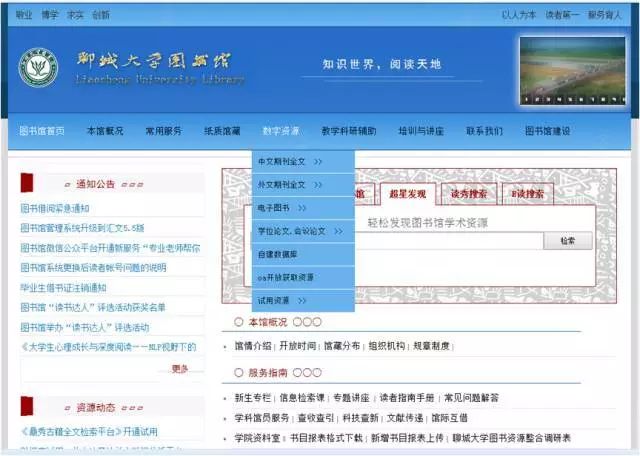Open the 本馆概况 navigation menu item
Image resolution: width=640 pixels, height=456 pixels.
pyautogui.click(x=105, y=131)
